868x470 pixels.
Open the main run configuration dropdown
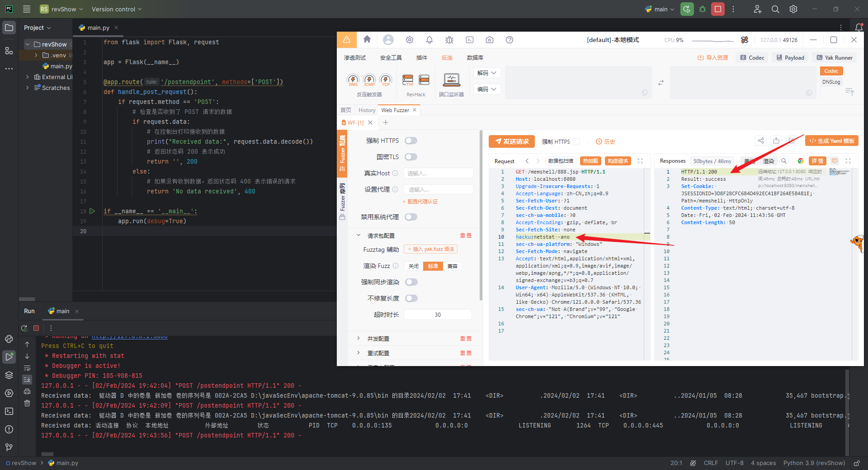tap(660, 9)
